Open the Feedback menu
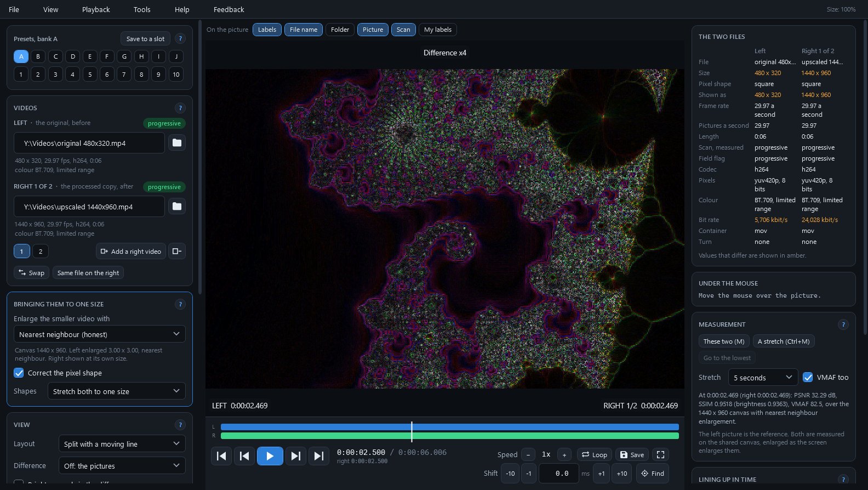This screenshot has height=490, width=868. tap(229, 9)
